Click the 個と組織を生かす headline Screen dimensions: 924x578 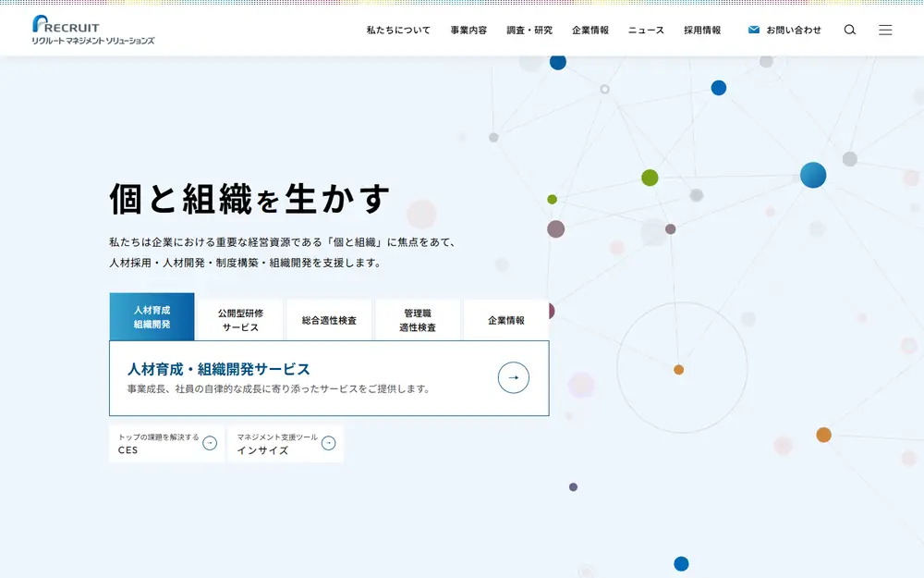(x=249, y=199)
